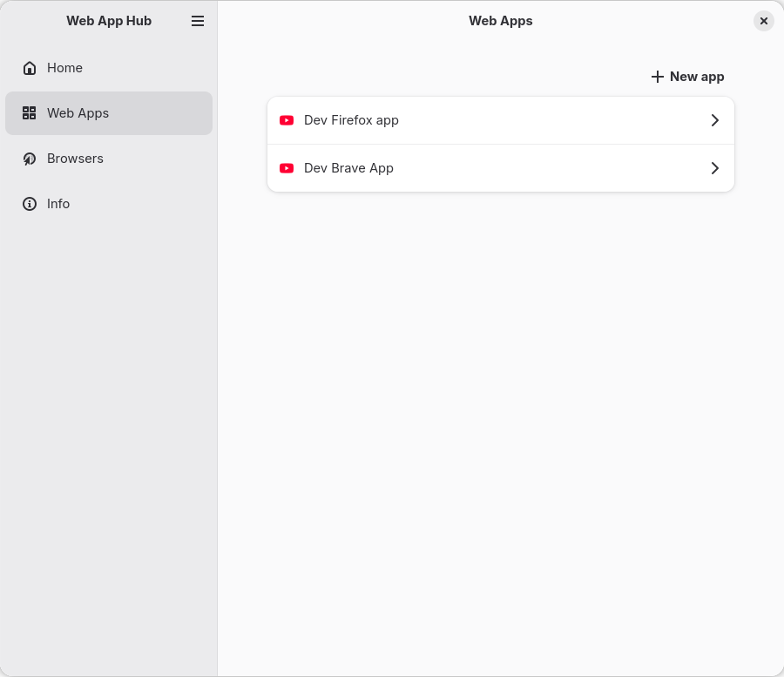Open the Dev Firefox app entry name
The image size is (784, 677).
tap(351, 120)
